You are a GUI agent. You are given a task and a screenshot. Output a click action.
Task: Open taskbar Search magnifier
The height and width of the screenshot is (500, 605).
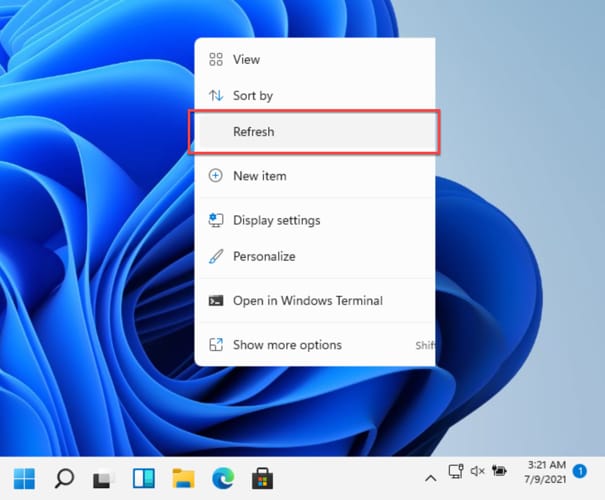click(64, 478)
